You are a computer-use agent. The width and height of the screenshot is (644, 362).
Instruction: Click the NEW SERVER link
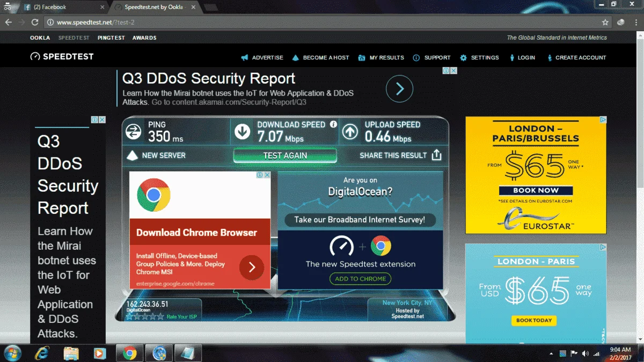[164, 155]
